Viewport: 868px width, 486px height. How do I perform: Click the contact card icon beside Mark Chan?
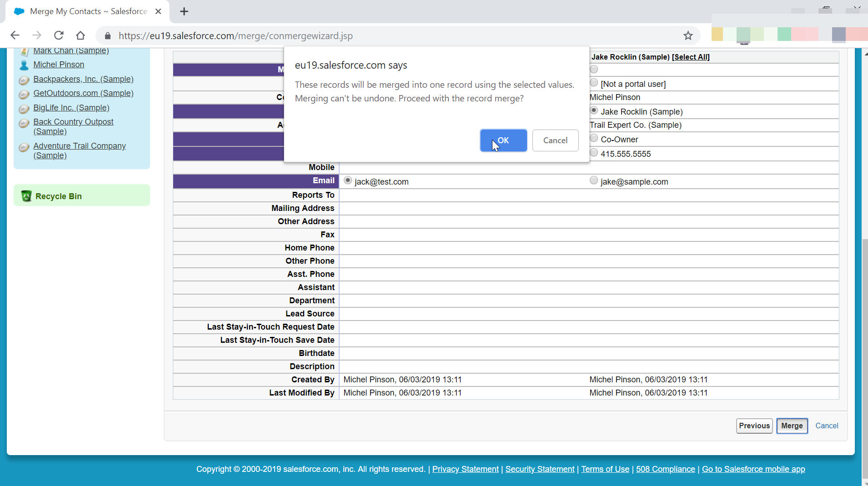point(24,51)
